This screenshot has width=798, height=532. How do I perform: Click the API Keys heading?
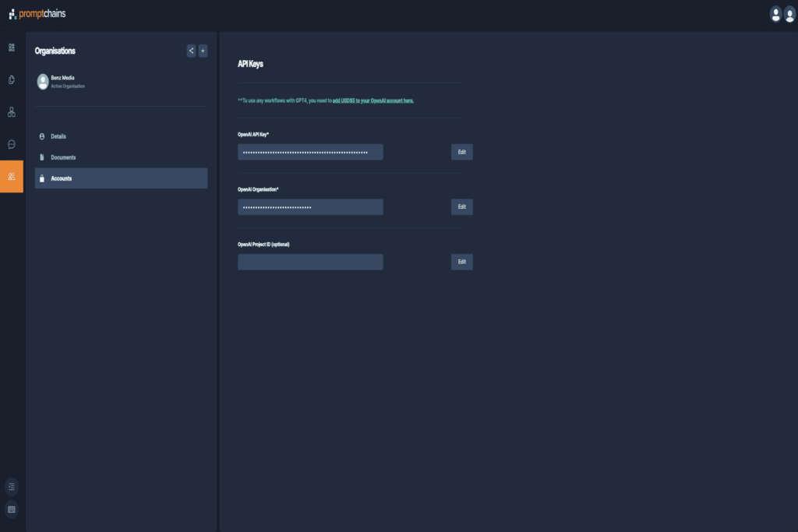[x=250, y=64]
